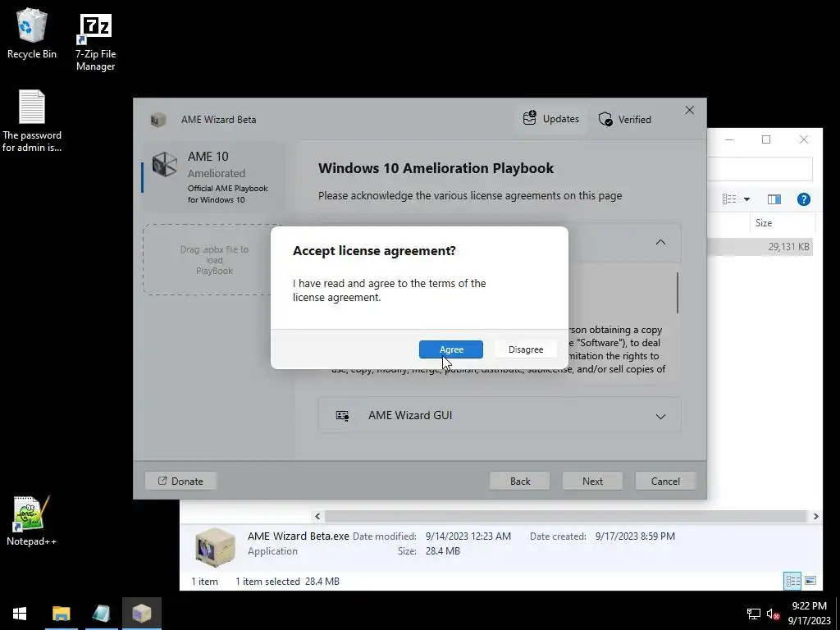Maximize the File Explorer window
The height and width of the screenshot is (630, 840).
pyautogui.click(x=766, y=139)
